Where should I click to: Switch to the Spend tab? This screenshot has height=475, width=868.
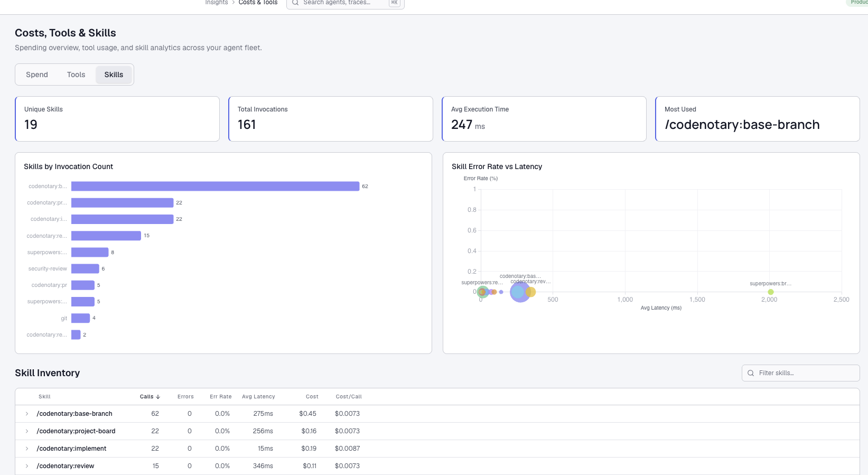pos(37,74)
